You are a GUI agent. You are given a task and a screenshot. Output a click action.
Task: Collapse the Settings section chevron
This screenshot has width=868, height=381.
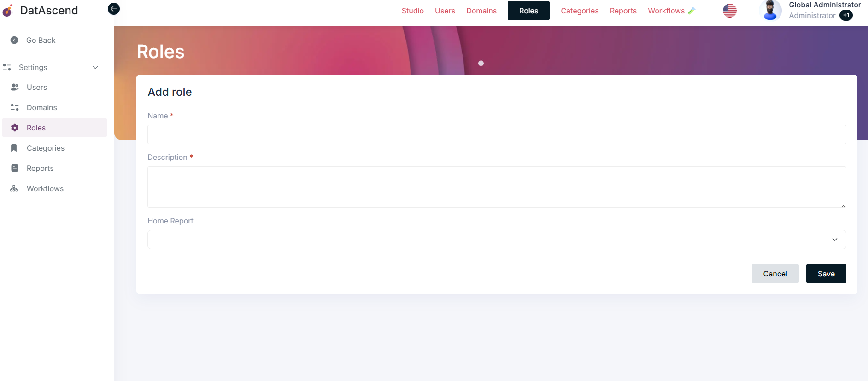coord(95,67)
